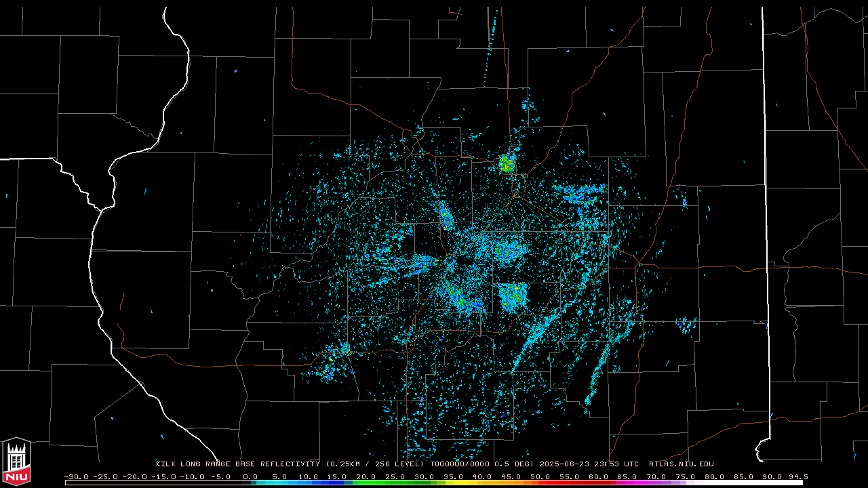Click the 0.0 label on the reflectivity scale

[x=250, y=477]
